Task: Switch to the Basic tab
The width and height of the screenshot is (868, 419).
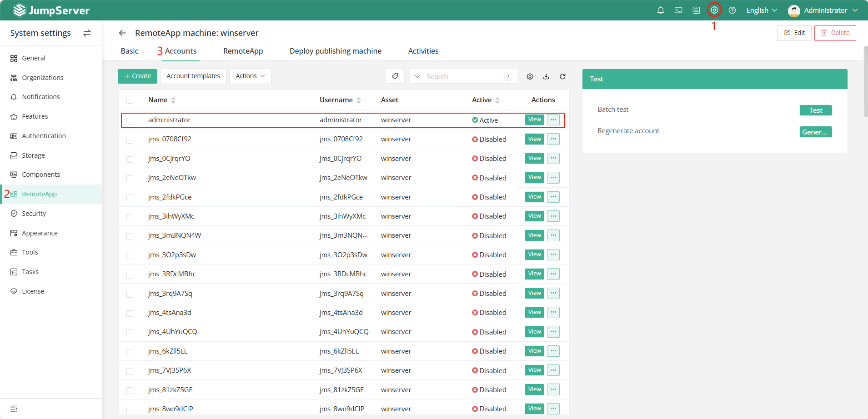Action: coord(130,51)
